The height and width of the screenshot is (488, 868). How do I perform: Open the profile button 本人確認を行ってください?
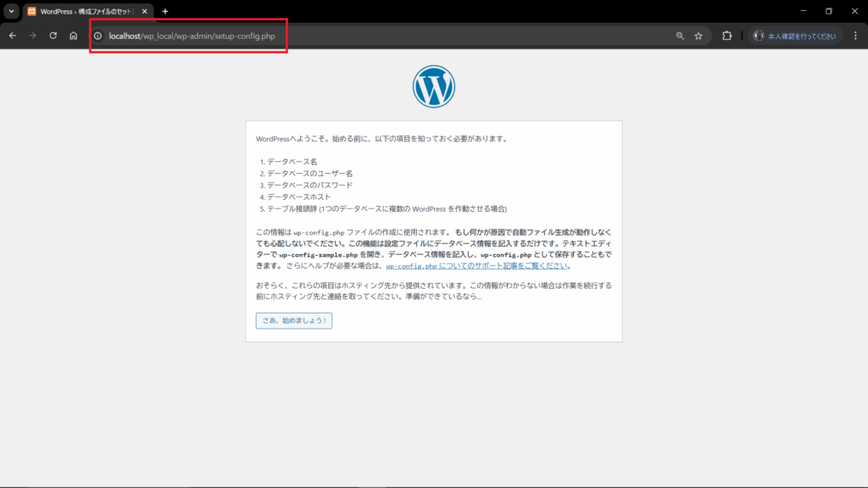(795, 36)
